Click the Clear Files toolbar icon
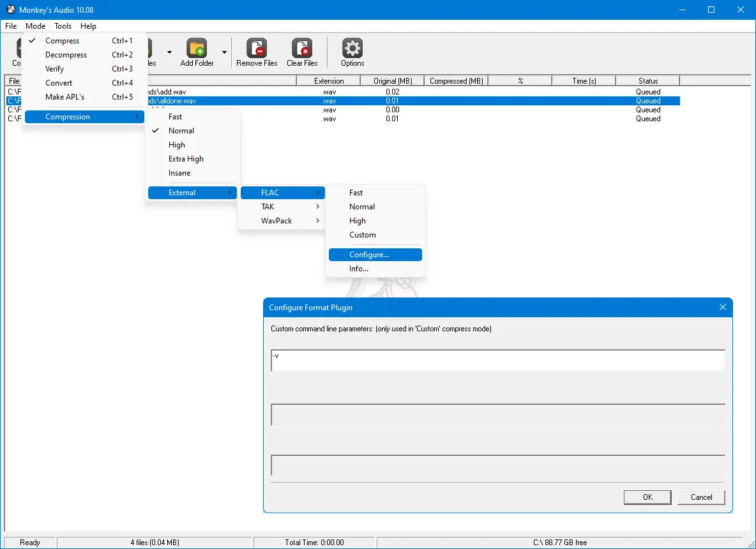Viewport: 756px width, 549px height. pyautogui.click(x=302, y=49)
